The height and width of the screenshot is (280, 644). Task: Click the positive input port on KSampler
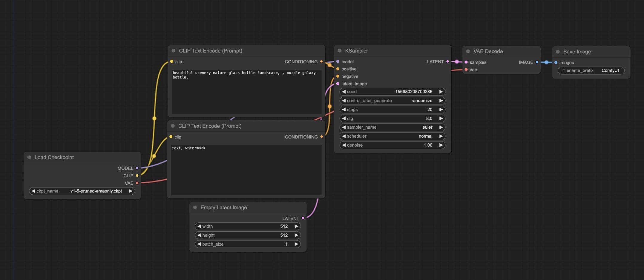(338, 69)
